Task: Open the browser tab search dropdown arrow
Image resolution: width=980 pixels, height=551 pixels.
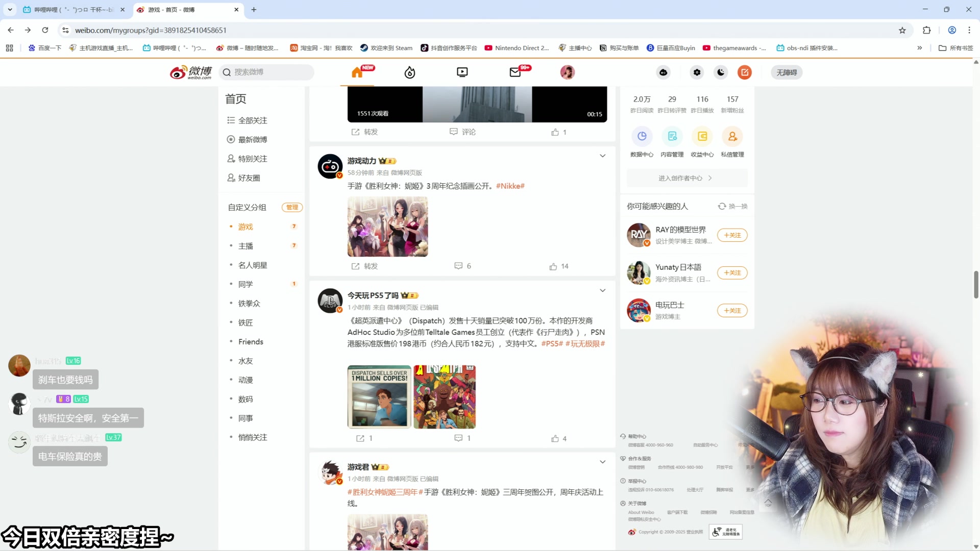Action: pyautogui.click(x=10, y=9)
